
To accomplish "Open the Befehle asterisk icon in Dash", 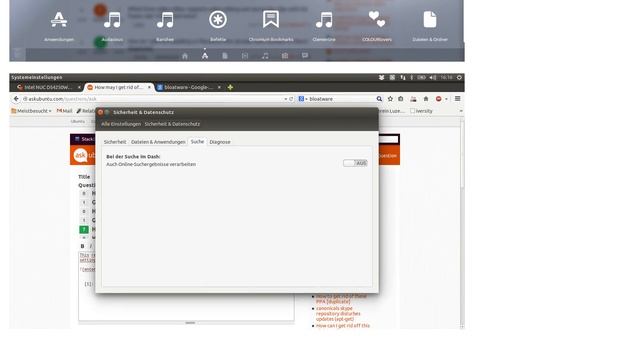I will 218,20.
